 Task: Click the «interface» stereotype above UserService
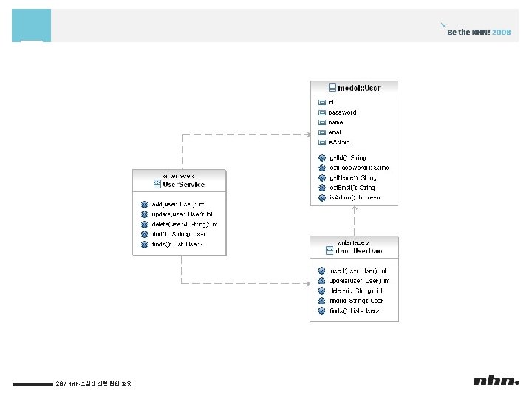[x=179, y=176]
